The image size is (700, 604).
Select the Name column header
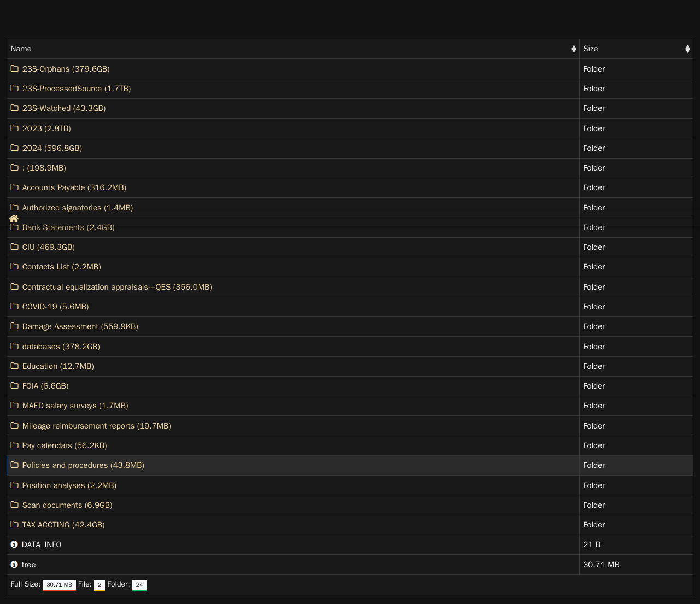click(x=21, y=49)
